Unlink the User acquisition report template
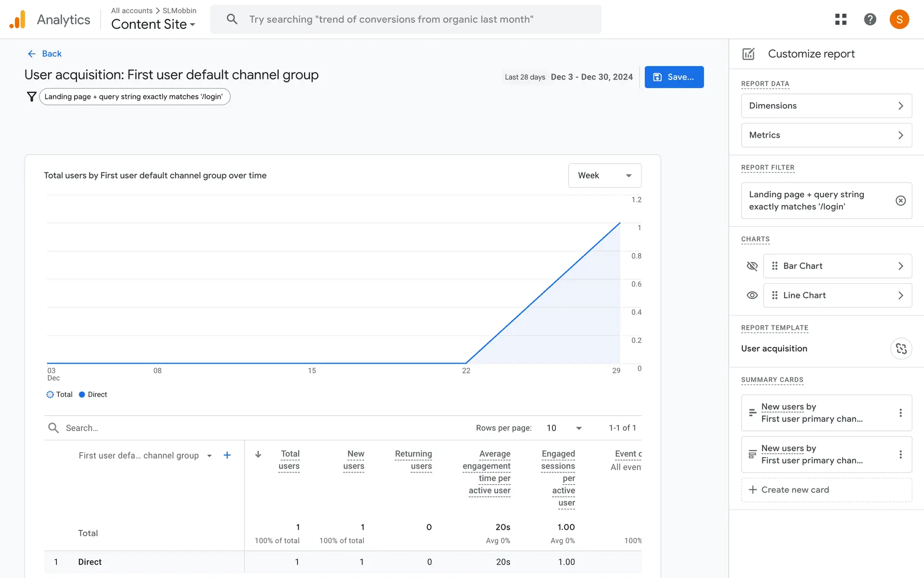 [x=901, y=349]
